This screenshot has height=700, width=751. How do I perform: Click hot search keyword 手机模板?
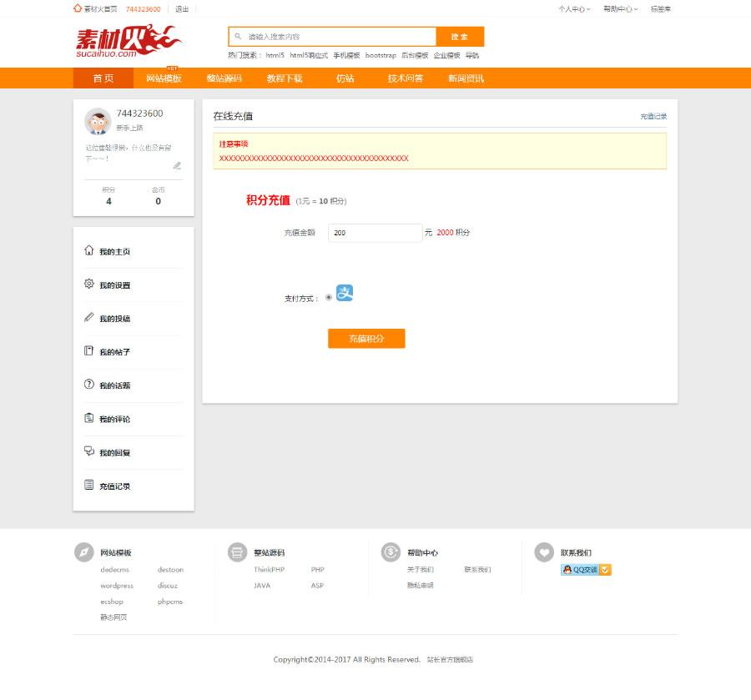pyautogui.click(x=346, y=55)
